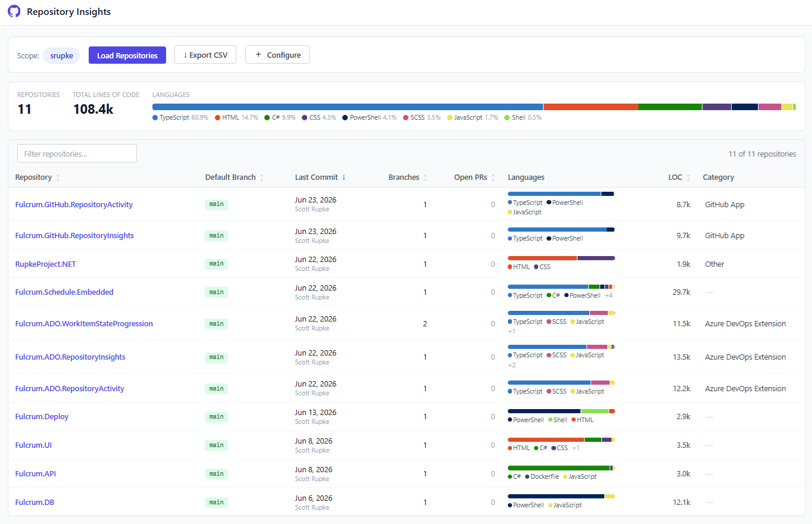Click the Jun 13, 2026 commit date

316,412
